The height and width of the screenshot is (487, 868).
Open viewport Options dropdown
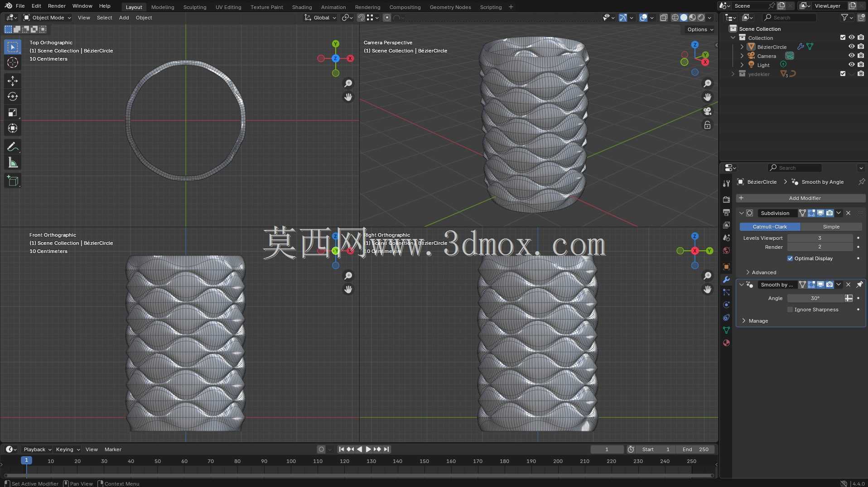700,29
